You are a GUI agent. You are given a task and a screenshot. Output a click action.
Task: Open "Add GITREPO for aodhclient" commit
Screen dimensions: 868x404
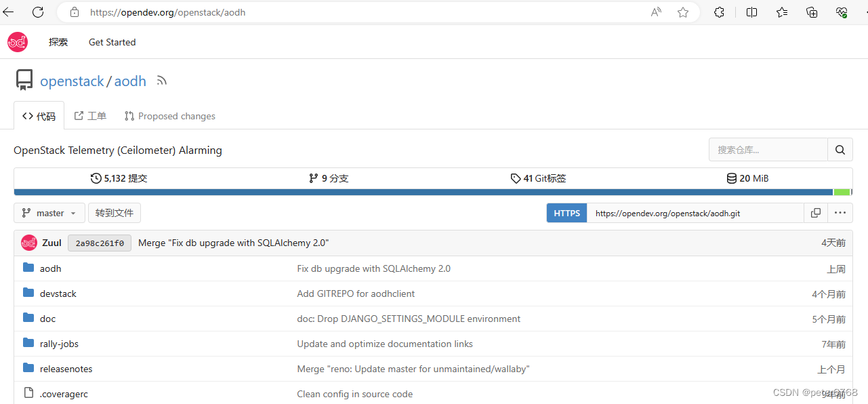[356, 294]
